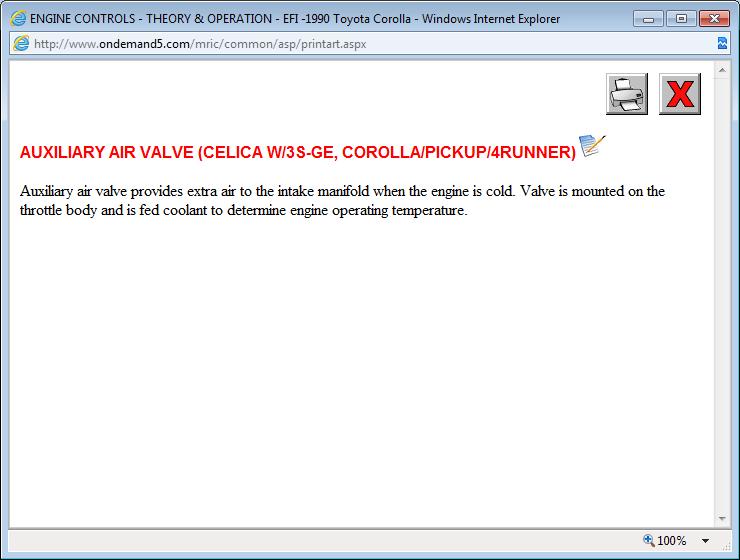740x560 pixels.
Task: Maximize the Internet Explorer window
Action: [681, 19]
